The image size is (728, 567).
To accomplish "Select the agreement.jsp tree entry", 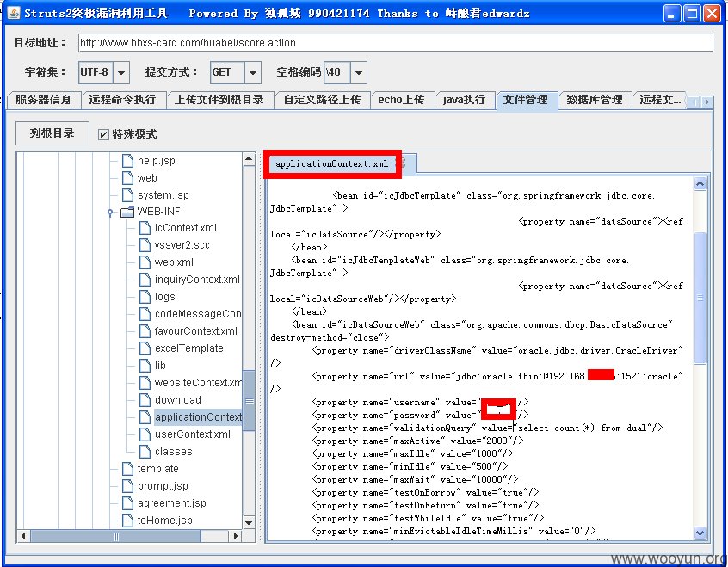I will pyautogui.click(x=172, y=503).
